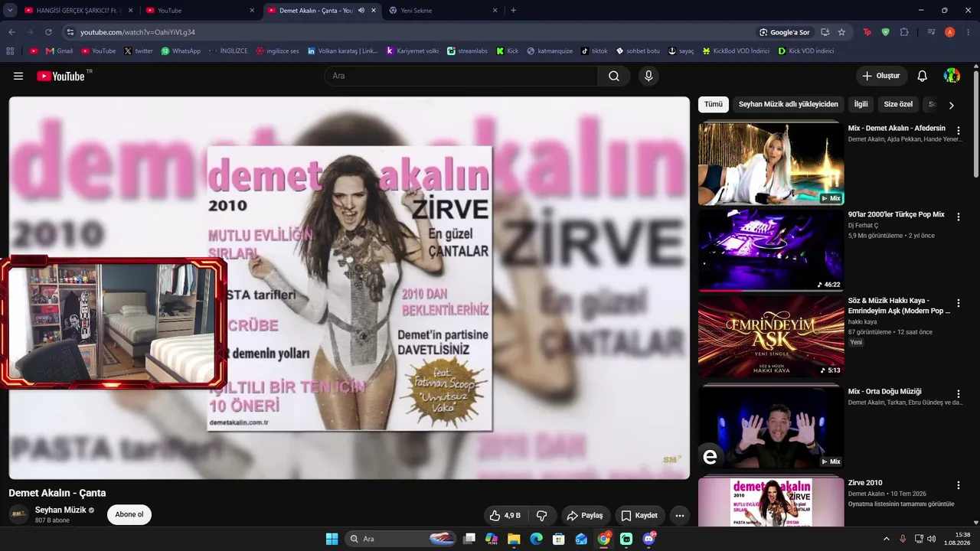
Task: Select Seyhan Müzik adlı yükleyiciden chip
Action: pyautogui.click(x=789, y=104)
